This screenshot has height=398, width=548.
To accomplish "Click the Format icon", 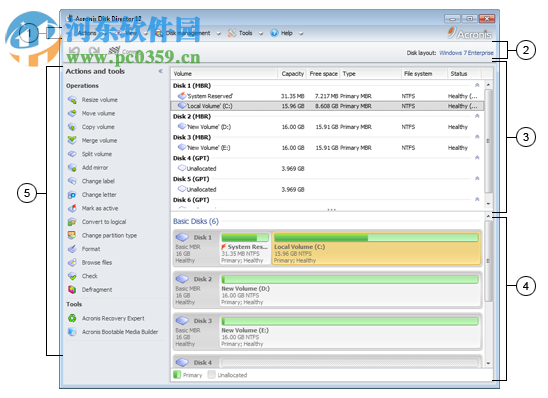I will click(x=72, y=249).
